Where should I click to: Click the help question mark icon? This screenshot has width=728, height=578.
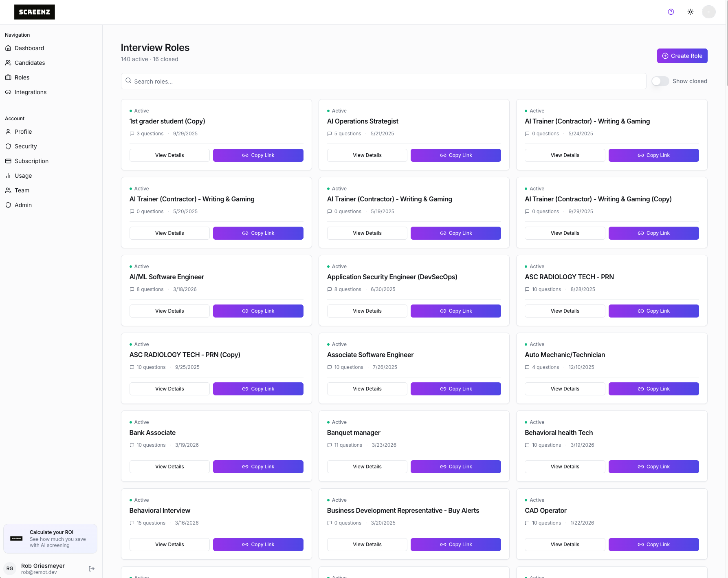pyautogui.click(x=671, y=12)
